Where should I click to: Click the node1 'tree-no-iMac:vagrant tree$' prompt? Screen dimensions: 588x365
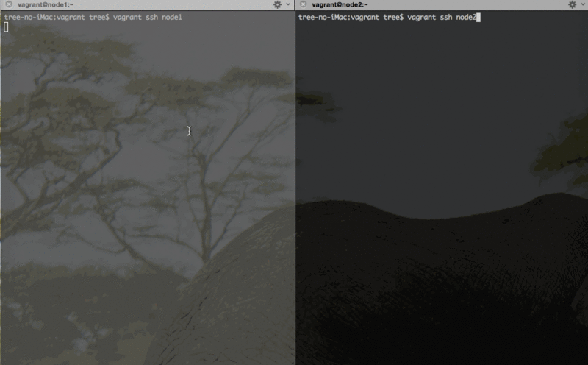click(57, 17)
